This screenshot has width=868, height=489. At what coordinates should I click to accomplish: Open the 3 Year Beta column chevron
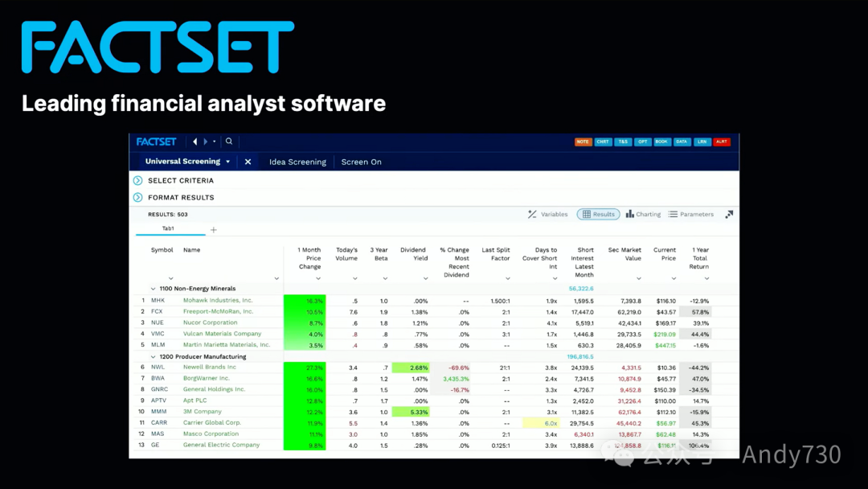pos(385,278)
